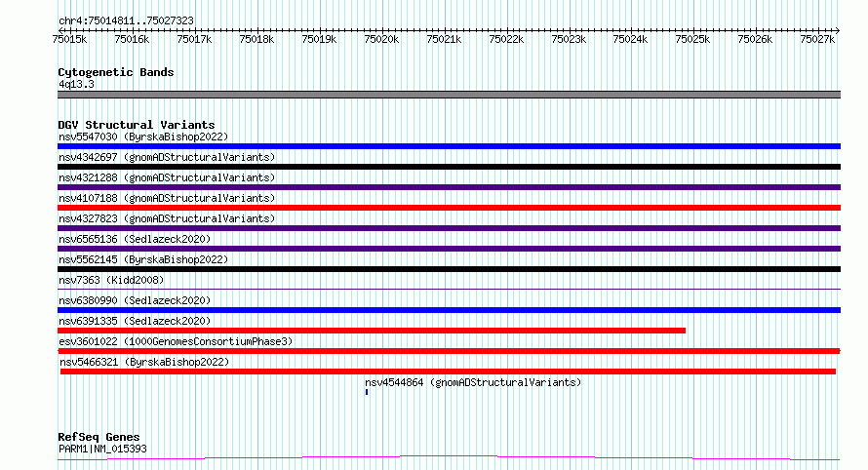Click the 75018k ruler tick label
Screen dimensions: 868x470
click(256, 39)
